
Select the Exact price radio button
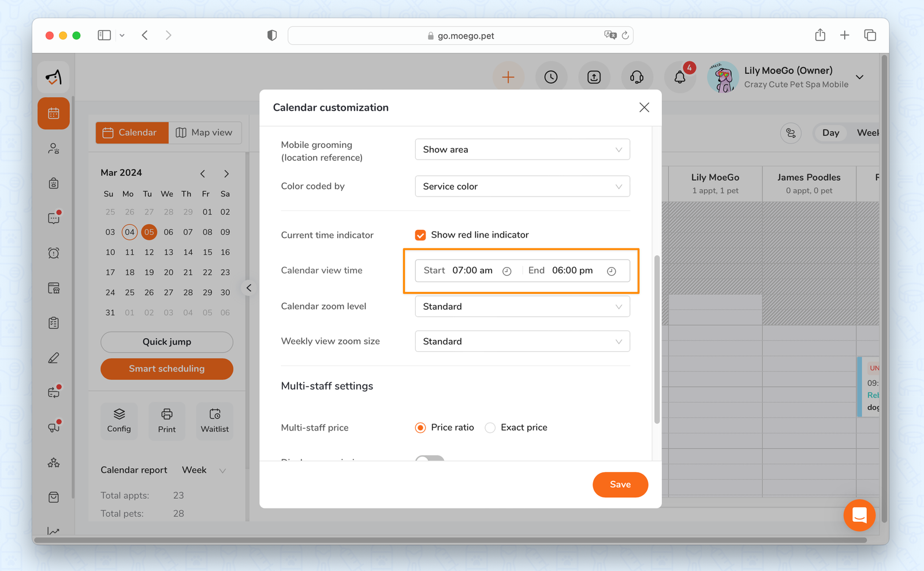click(490, 427)
